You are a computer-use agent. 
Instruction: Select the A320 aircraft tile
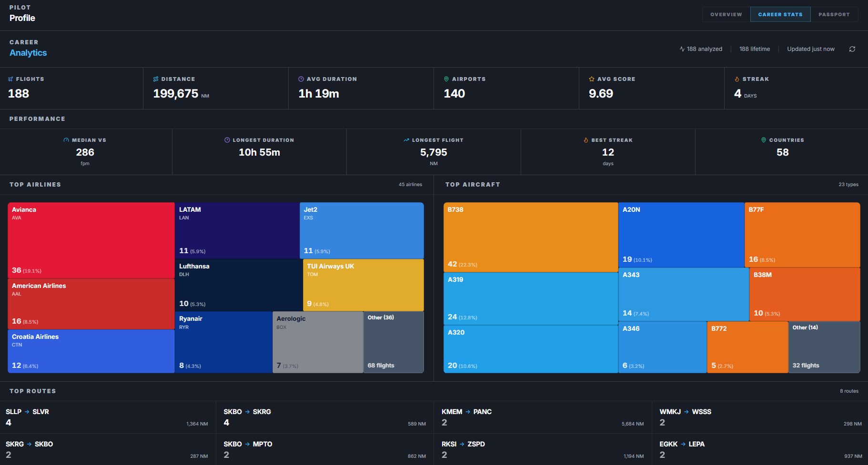coord(531,349)
